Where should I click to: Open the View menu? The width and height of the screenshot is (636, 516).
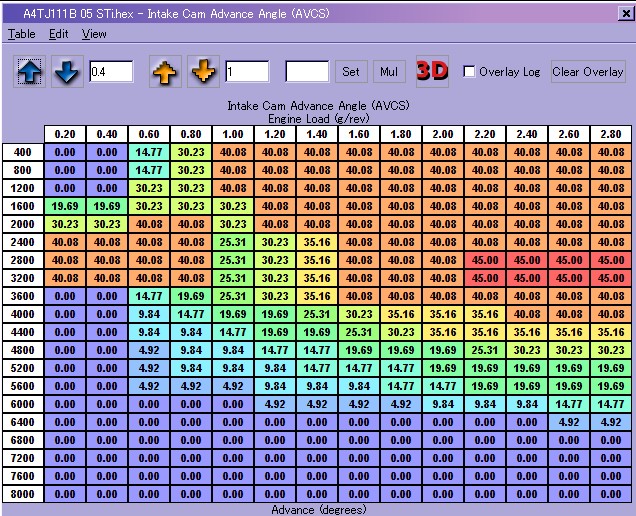[94, 34]
